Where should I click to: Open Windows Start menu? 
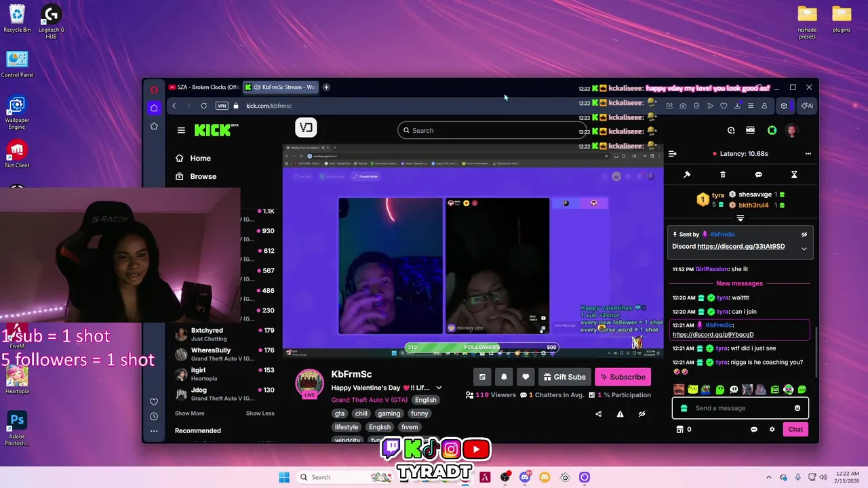click(284, 477)
